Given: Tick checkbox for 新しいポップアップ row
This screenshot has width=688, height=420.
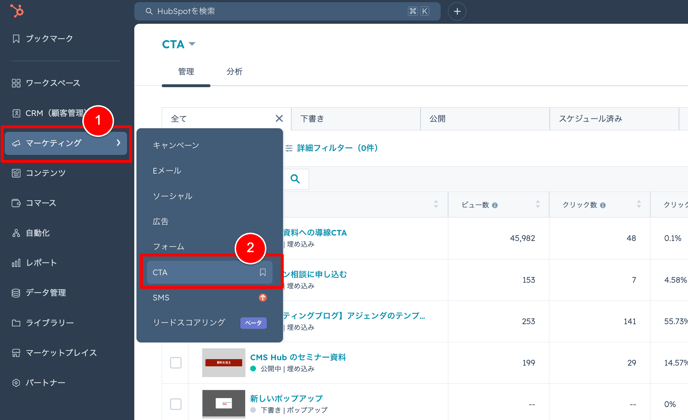Looking at the screenshot, I should [x=176, y=404].
